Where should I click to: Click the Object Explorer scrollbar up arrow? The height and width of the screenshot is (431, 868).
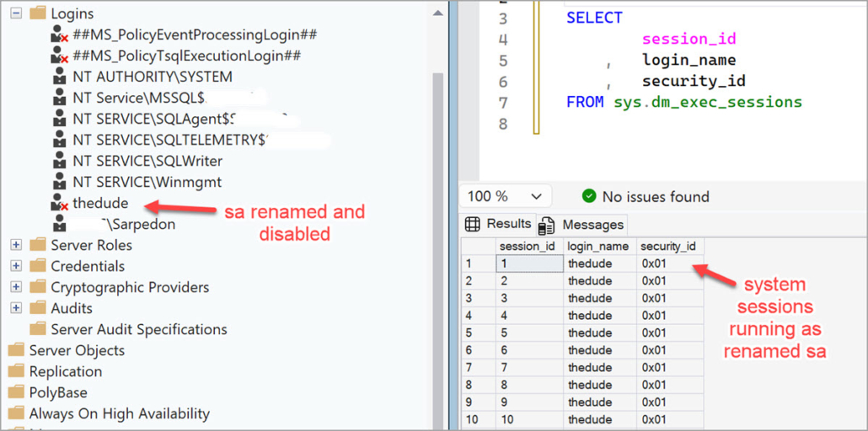click(438, 12)
